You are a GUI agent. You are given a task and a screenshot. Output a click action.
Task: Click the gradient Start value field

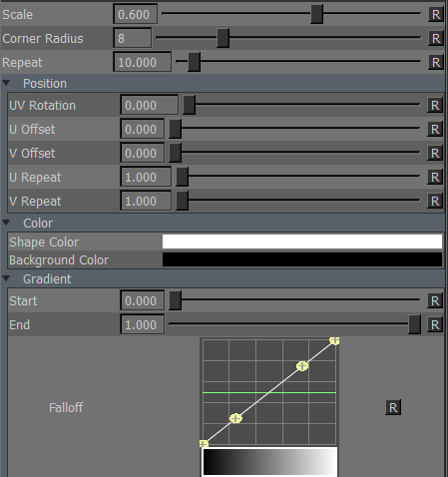click(x=143, y=300)
